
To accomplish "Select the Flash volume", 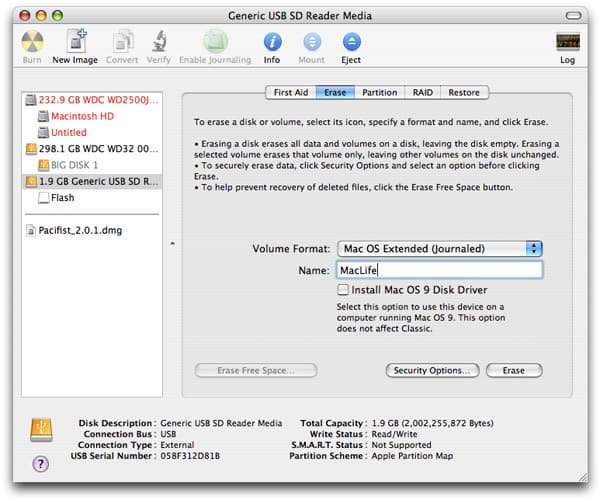I will pyautogui.click(x=92, y=198).
